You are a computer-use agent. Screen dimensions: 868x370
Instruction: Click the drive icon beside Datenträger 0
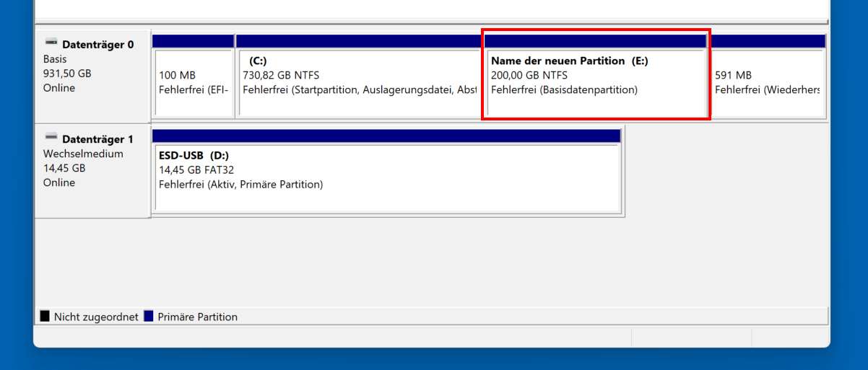[51, 43]
